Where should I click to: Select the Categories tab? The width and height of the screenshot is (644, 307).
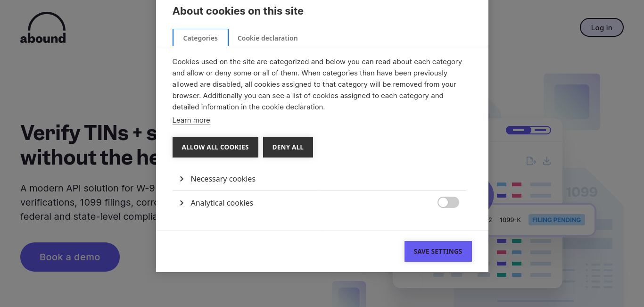coord(200,38)
